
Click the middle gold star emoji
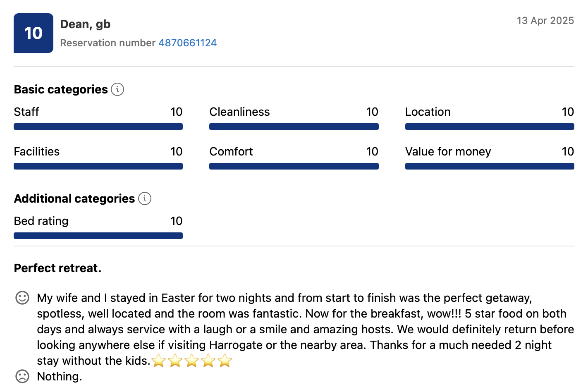point(192,361)
